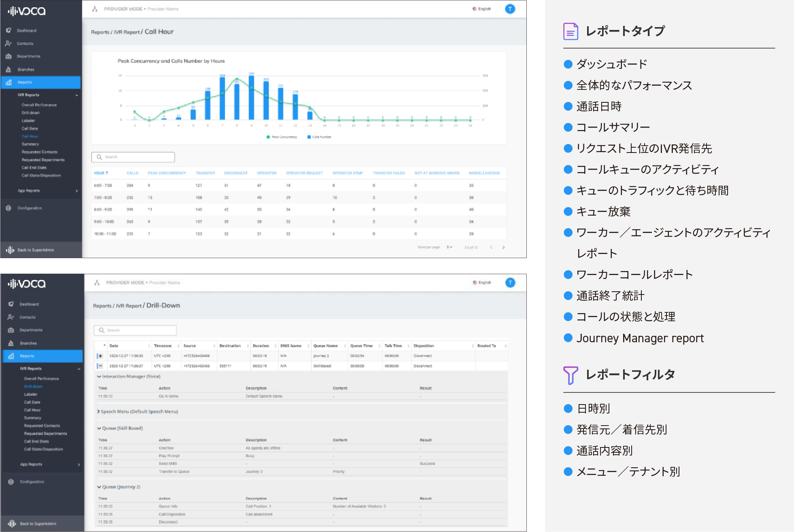The width and height of the screenshot is (794, 532).
Task: Open Dashboard icon in Call Hour page sidebar
Action: (9, 30)
